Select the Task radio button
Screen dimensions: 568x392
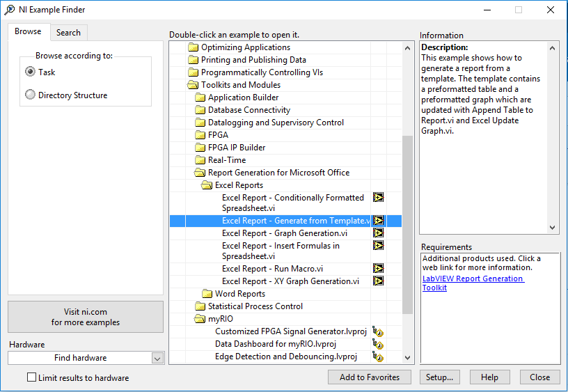30,72
